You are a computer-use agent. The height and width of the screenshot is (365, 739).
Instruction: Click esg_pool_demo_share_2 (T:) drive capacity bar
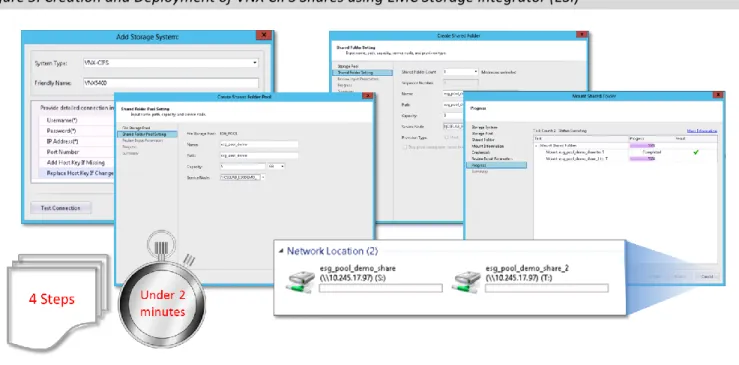[x=547, y=288]
